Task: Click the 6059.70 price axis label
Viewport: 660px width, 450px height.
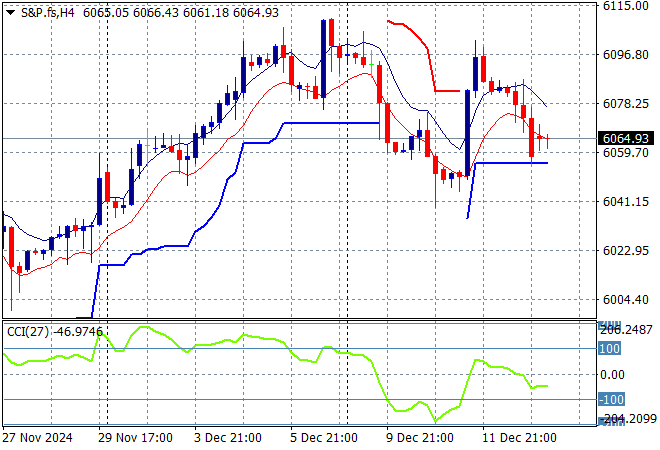Action: pyautogui.click(x=625, y=152)
